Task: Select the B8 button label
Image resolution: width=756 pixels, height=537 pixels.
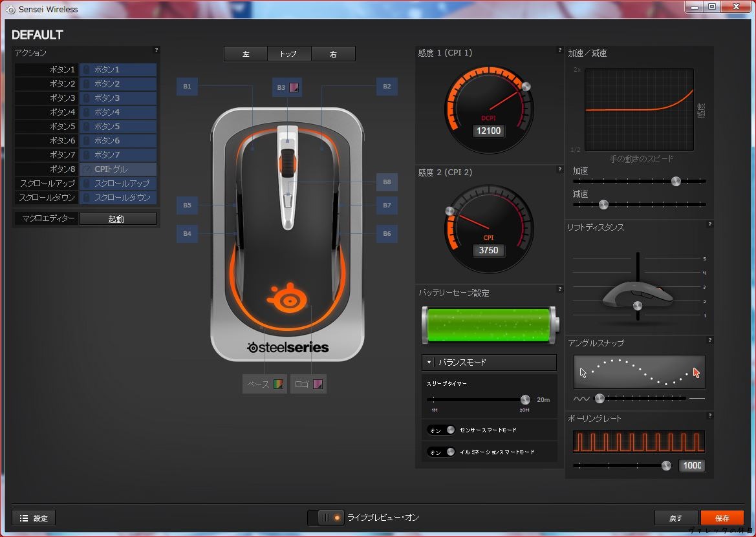Action: click(387, 182)
